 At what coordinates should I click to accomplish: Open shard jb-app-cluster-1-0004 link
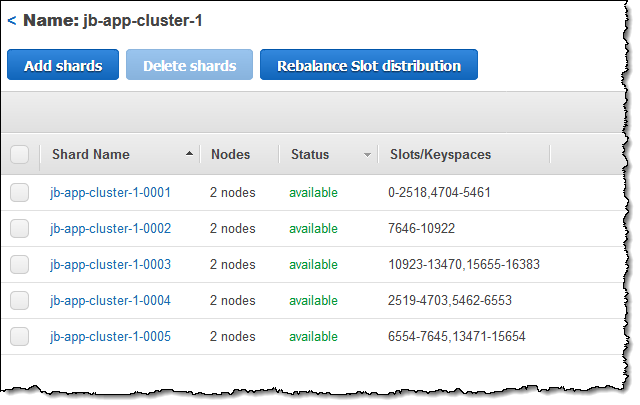pos(110,301)
